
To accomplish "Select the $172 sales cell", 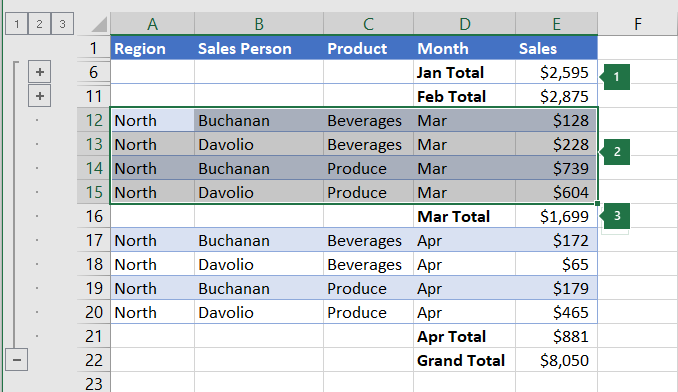I will point(556,240).
